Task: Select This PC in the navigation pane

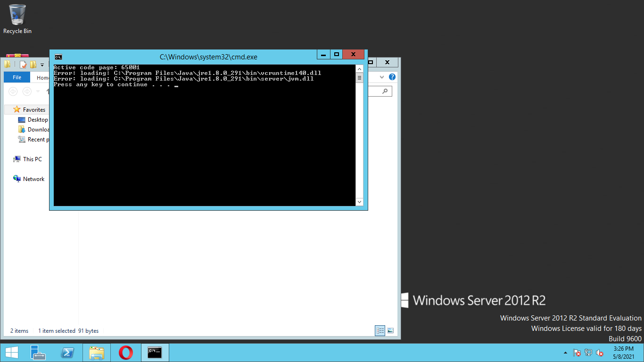Action: pyautogui.click(x=28, y=159)
